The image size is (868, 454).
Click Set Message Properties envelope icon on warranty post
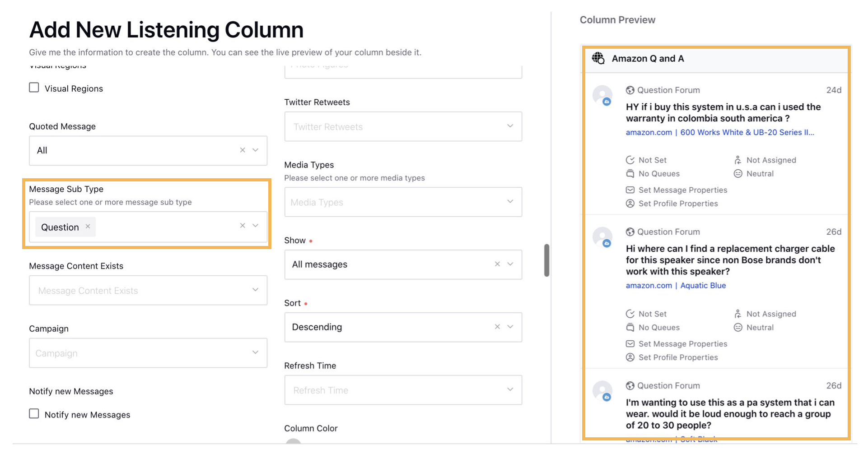[630, 190]
